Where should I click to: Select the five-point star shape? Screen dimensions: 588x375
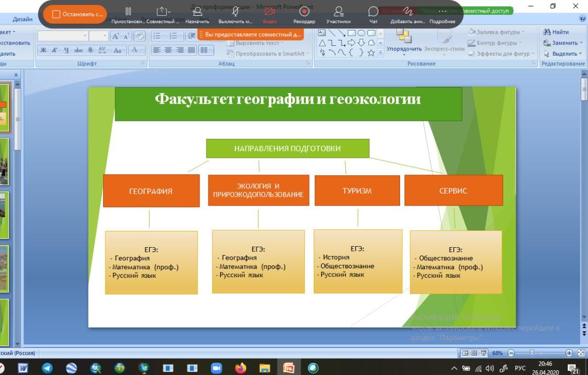[x=371, y=53]
